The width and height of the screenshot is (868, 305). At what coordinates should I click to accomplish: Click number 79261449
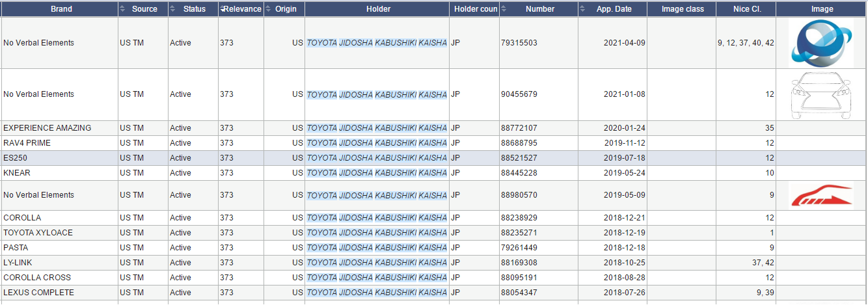pyautogui.click(x=519, y=248)
